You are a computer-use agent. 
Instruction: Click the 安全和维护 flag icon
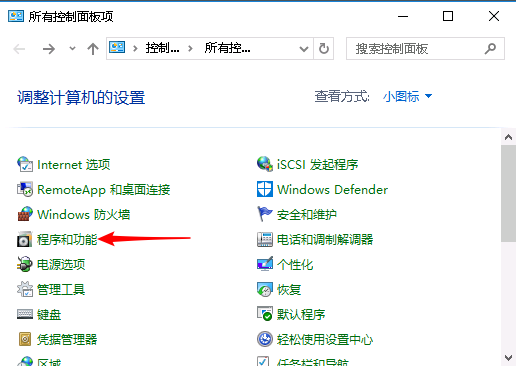point(265,214)
